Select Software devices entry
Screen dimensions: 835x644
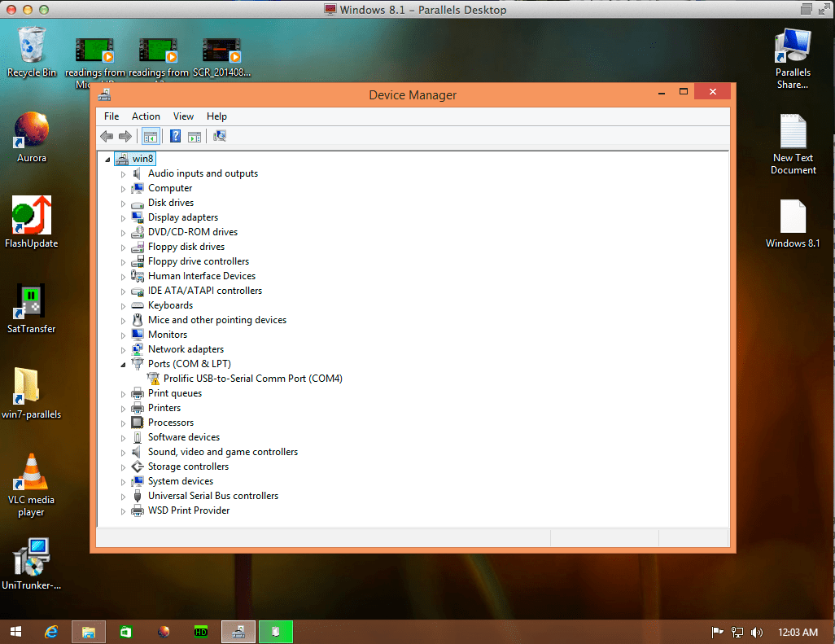point(184,437)
